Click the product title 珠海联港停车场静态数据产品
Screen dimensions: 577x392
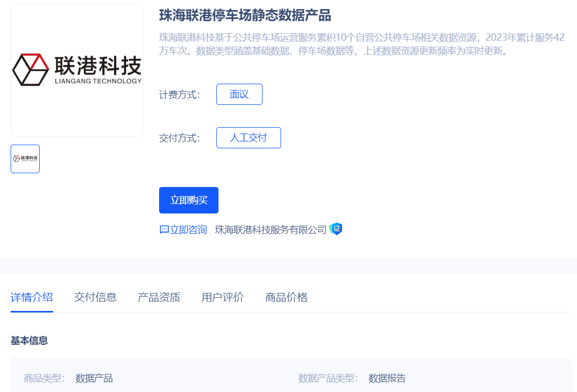pos(245,15)
